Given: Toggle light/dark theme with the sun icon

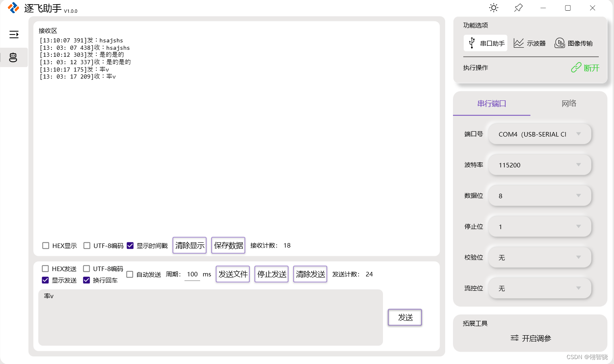Looking at the screenshot, I should [x=493, y=8].
